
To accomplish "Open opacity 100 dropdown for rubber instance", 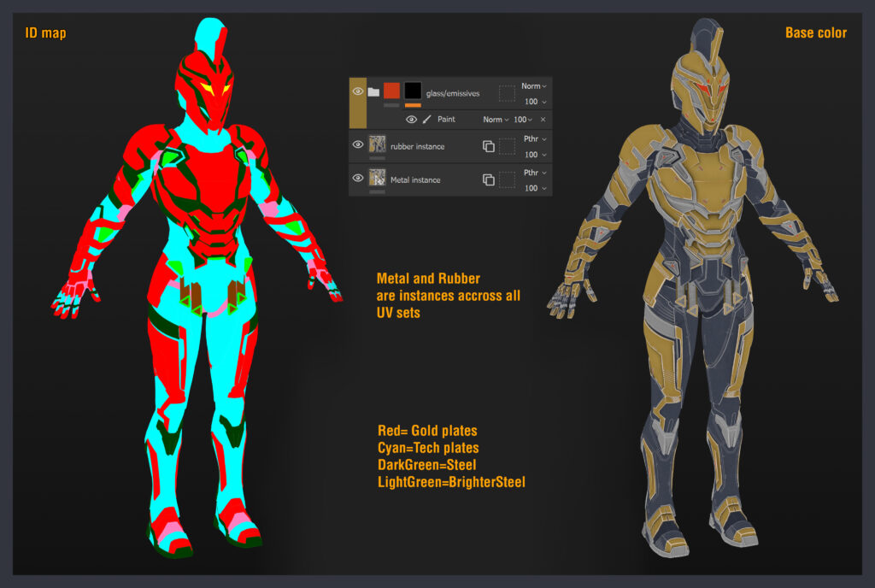I will coord(535,155).
